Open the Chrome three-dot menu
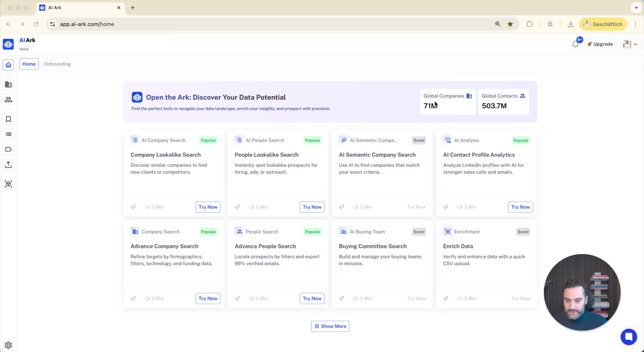Image resolution: width=644 pixels, height=352 pixels. click(635, 24)
